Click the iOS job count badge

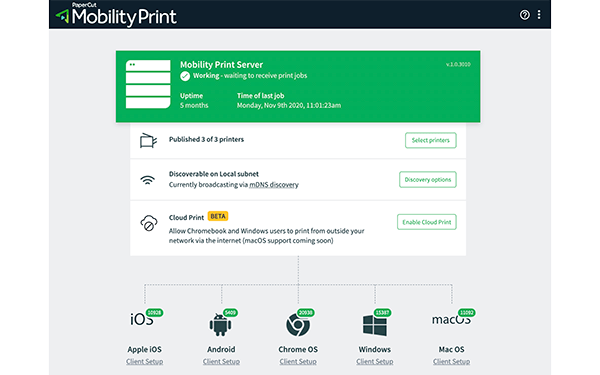[x=155, y=313]
